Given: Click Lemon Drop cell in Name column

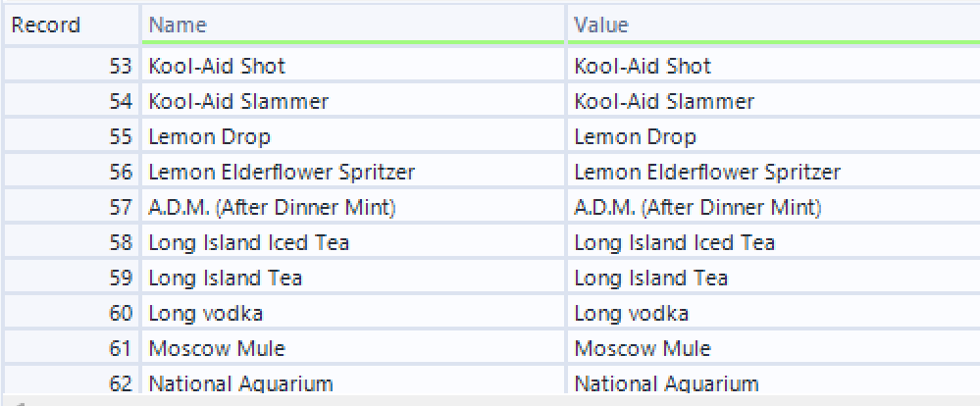Looking at the screenshot, I should pyautogui.click(x=209, y=137).
